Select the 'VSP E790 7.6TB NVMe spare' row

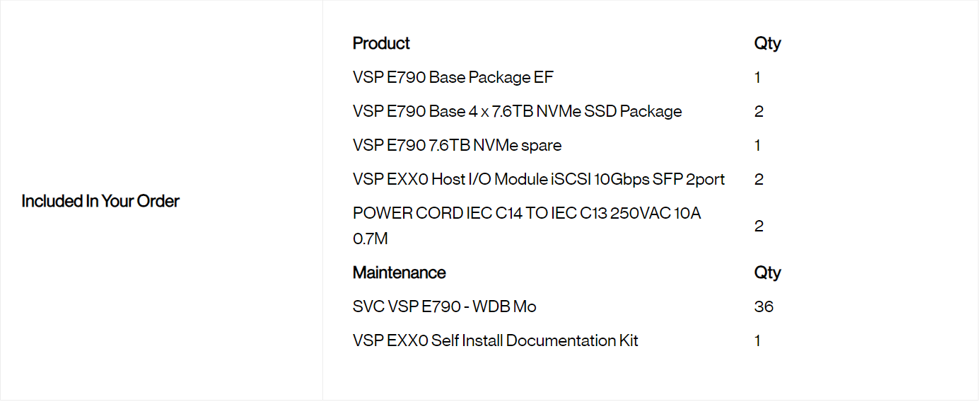(457, 145)
